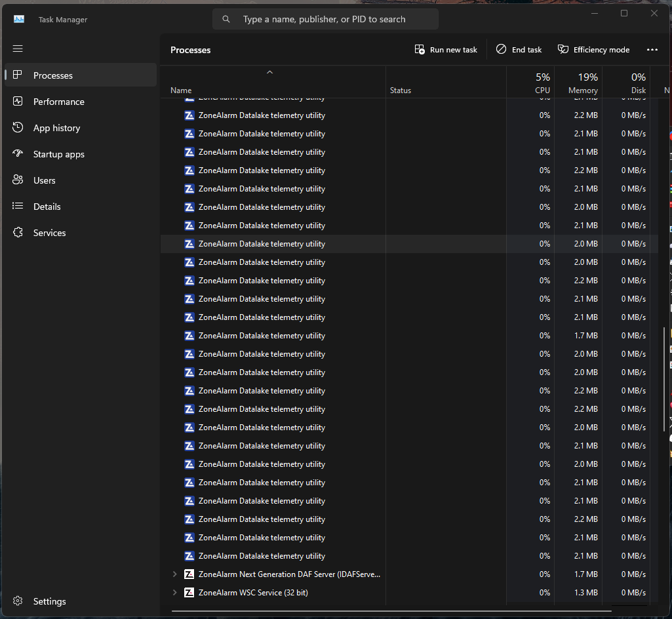Open the Performance page icon
This screenshot has height=619, width=672.
(18, 102)
